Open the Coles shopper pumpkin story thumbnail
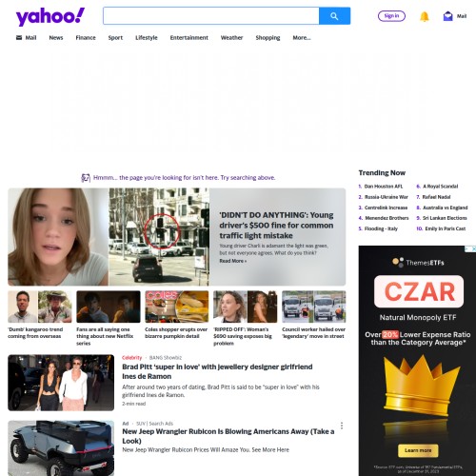This screenshot has width=476, height=476. pyautogui.click(x=177, y=307)
